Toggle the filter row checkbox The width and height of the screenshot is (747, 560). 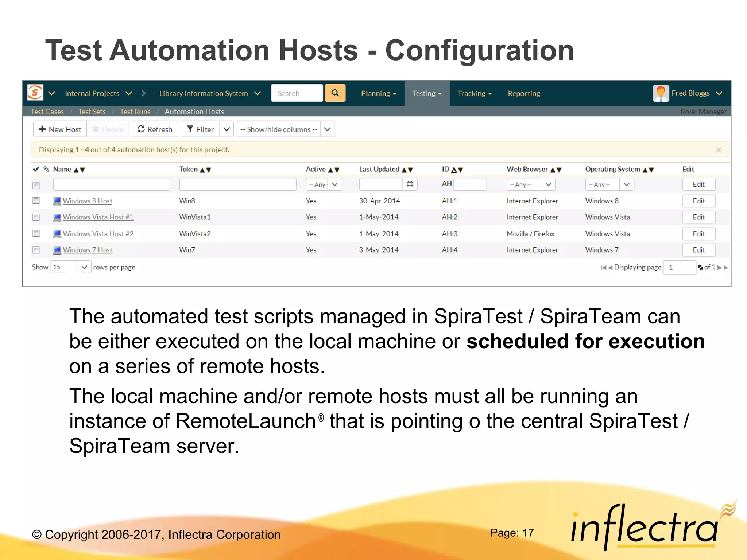pyautogui.click(x=36, y=186)
